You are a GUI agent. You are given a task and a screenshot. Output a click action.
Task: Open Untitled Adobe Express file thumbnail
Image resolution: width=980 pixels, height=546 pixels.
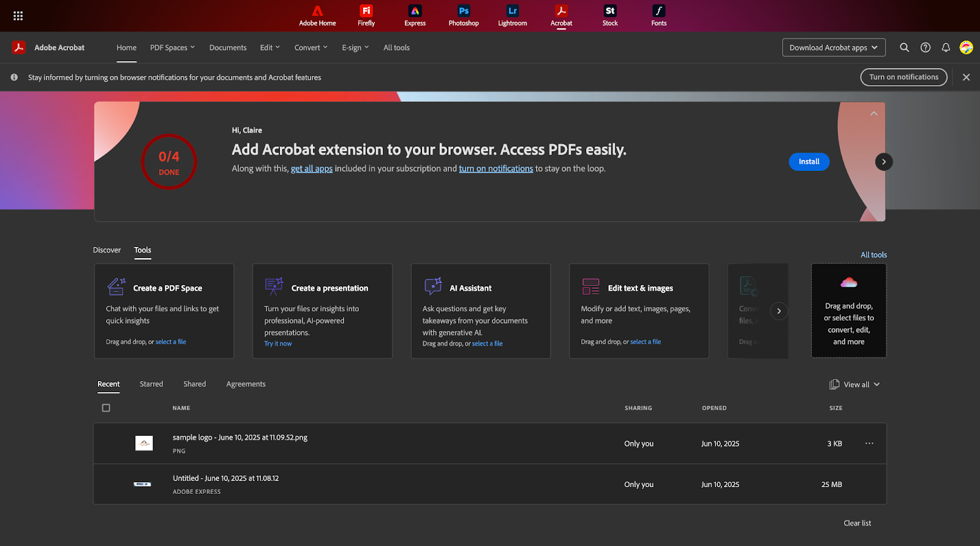[x=142, y=484]
